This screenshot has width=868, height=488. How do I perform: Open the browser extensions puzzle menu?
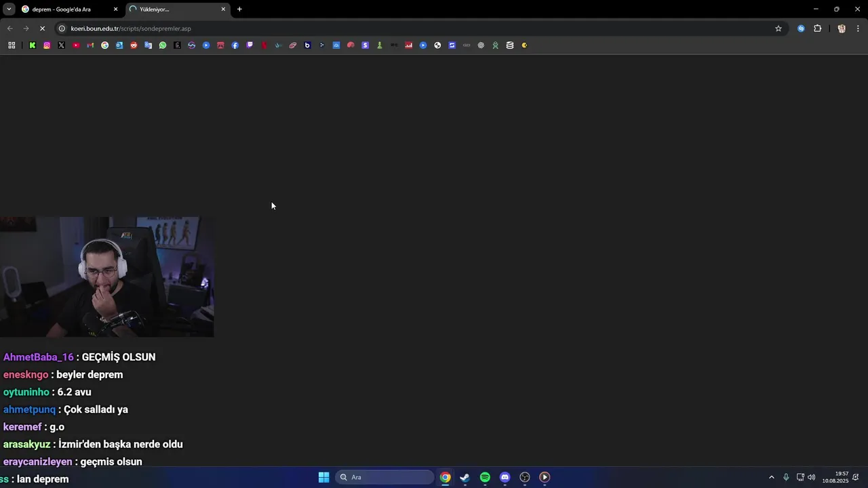818,28
